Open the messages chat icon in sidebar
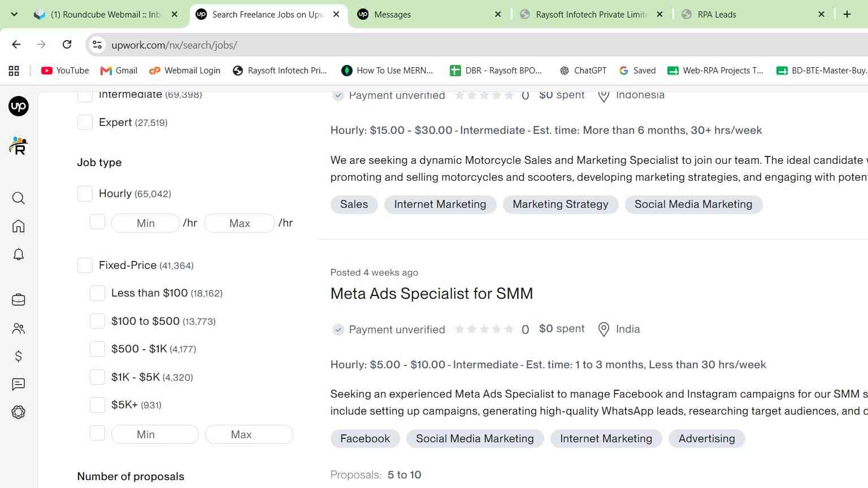 (x=19, y=384)
